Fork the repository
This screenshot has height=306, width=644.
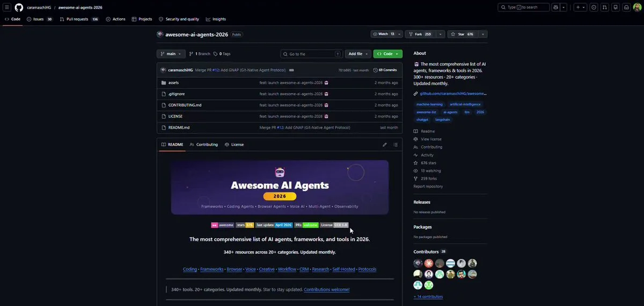click(x=420, y=34)
